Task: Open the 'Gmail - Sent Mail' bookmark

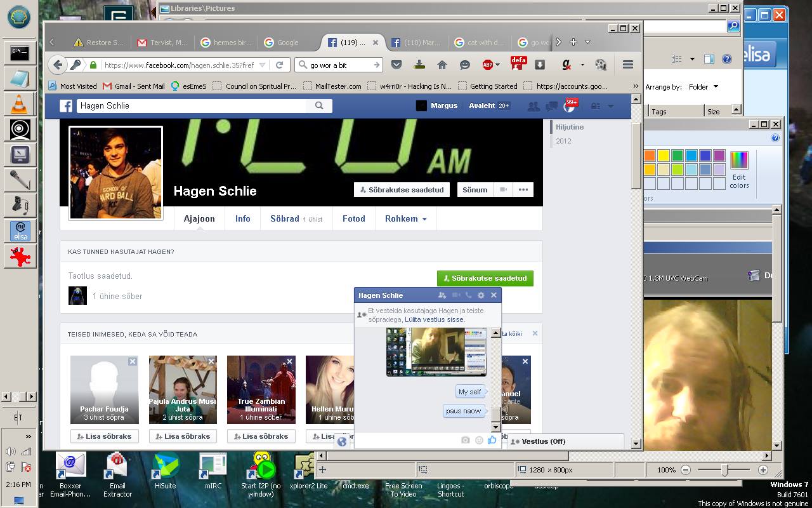Action: pos(133,86)
